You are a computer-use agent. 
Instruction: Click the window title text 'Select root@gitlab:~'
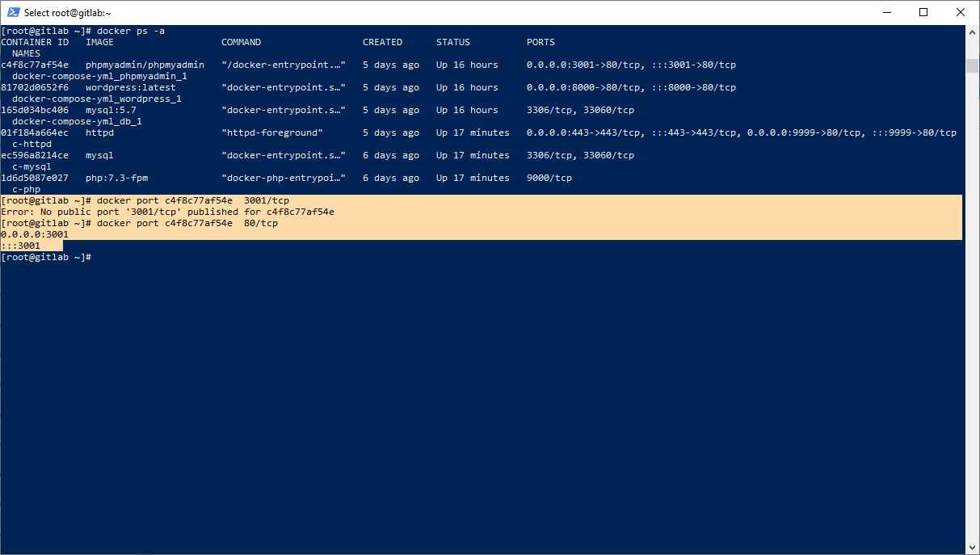point(68,13)
